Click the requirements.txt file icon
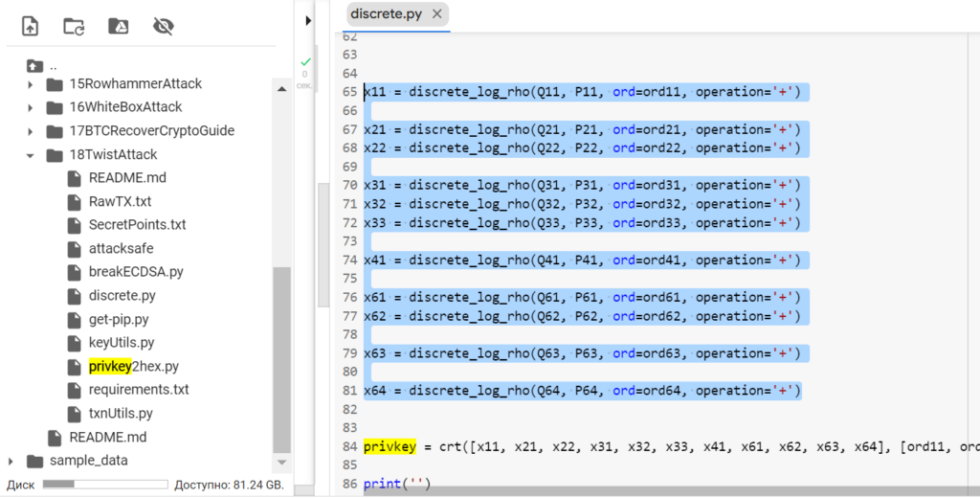980x498 pixels. [x=74, y=390]
